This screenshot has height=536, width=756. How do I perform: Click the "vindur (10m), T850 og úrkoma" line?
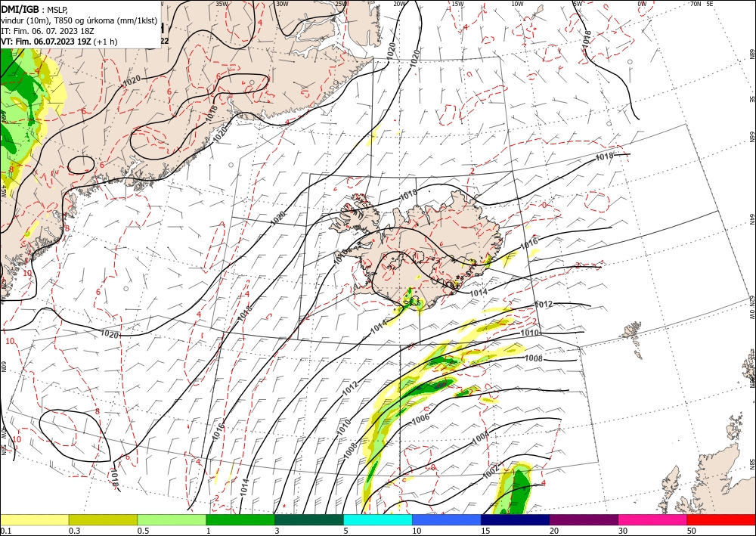[x=79, y=20]
